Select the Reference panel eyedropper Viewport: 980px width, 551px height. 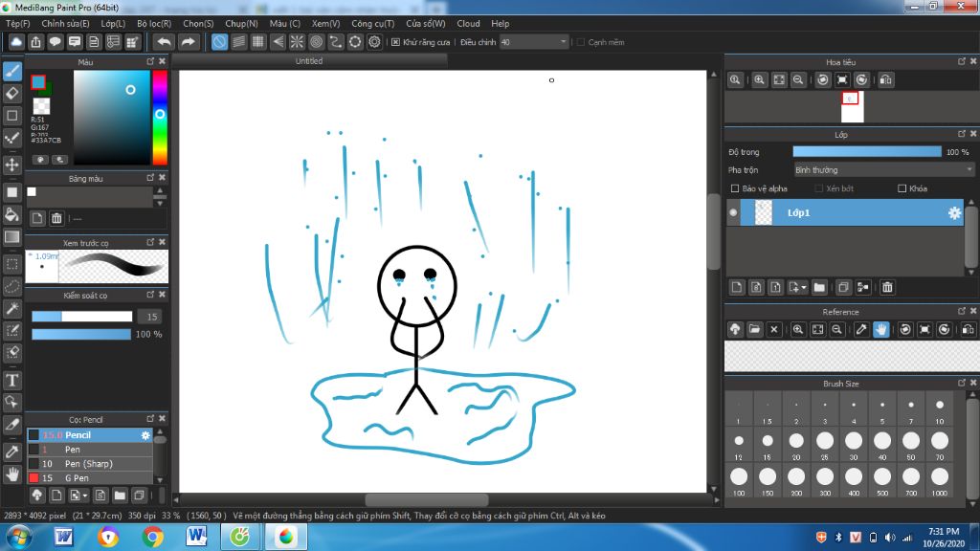[x=861, y=329]
